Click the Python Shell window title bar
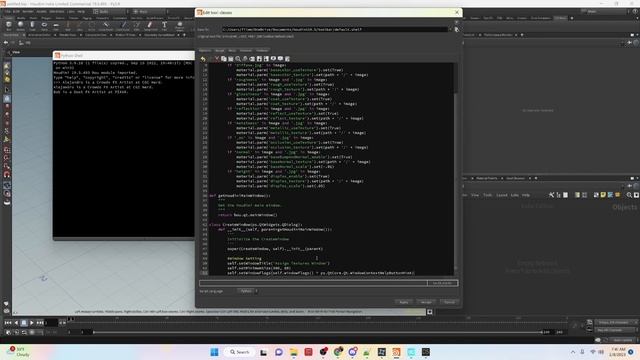Screen dimensions: 640x360 pyautogui.click(x=124, y=55)
